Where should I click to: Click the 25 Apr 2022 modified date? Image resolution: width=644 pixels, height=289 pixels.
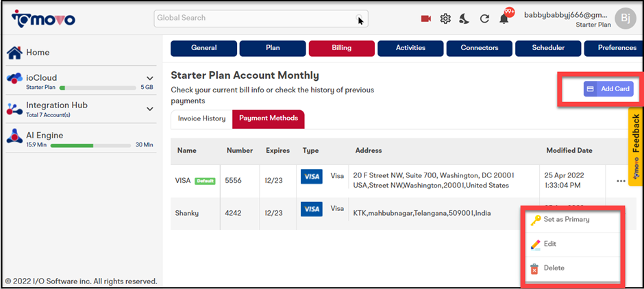[x=565, y=181]
